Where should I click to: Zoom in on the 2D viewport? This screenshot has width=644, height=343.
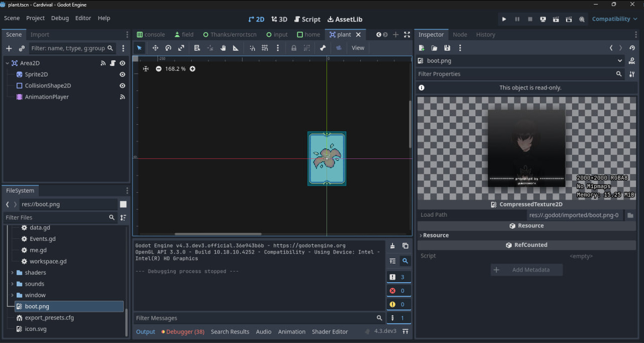point(192,69)
